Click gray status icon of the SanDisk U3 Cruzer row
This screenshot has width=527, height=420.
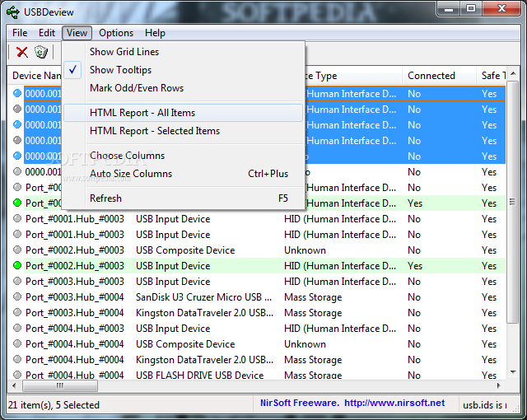point(17,296)
